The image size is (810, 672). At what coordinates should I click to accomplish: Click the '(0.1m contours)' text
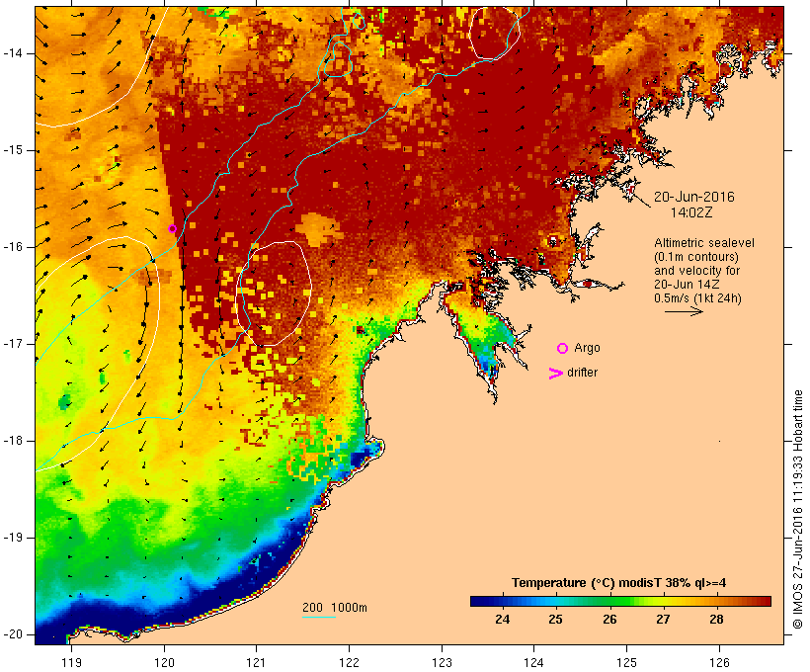pyautogui.click(x=696, y=257)
